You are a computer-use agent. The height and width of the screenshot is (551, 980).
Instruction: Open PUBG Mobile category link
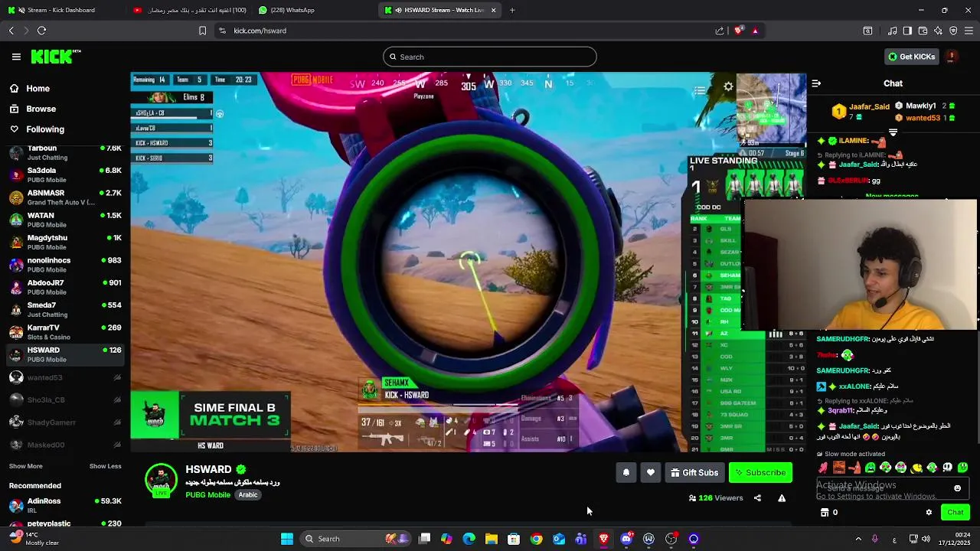tap(207, 494)
